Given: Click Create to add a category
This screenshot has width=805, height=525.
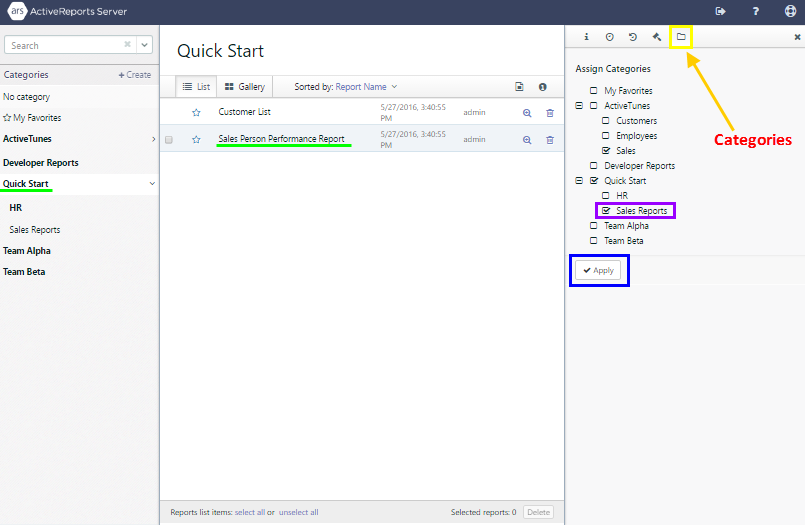Looking at the screenshot, I should pyautogui.click(x=135, y=74).
